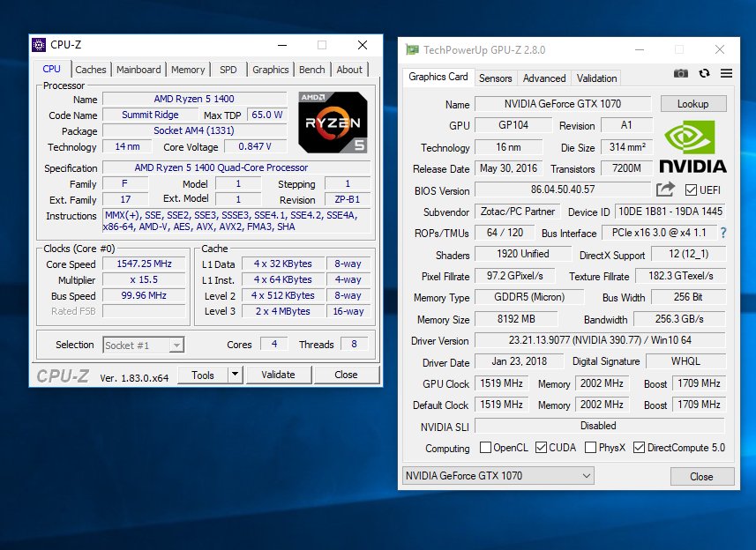Click the GPU-Z screenshot camera icon
The image size is (756, 550).
click(x=681, y=74)
